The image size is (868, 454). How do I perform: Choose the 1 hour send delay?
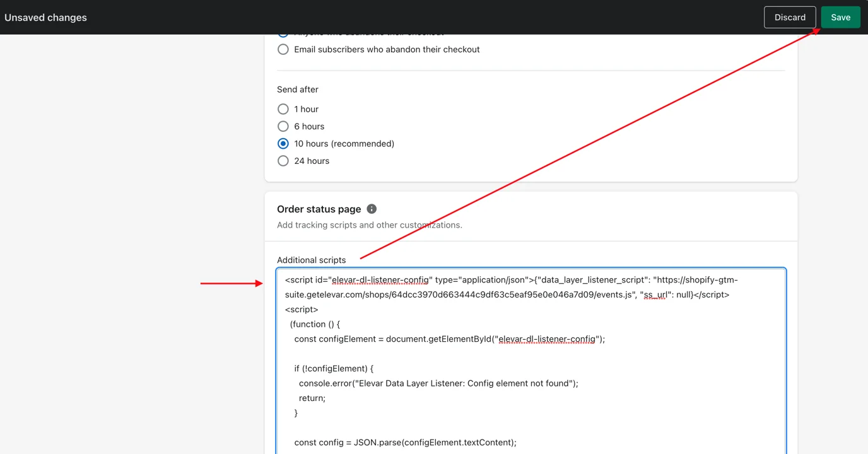[283, 109]
